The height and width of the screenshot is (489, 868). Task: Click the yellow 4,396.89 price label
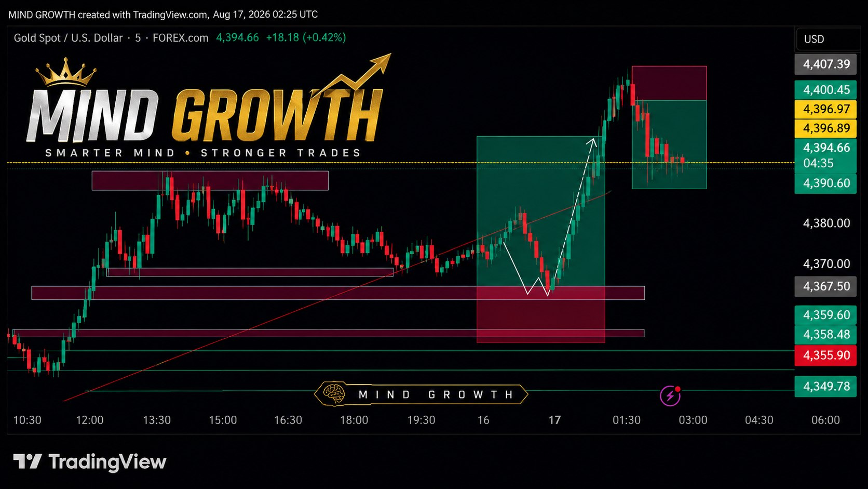825,128
